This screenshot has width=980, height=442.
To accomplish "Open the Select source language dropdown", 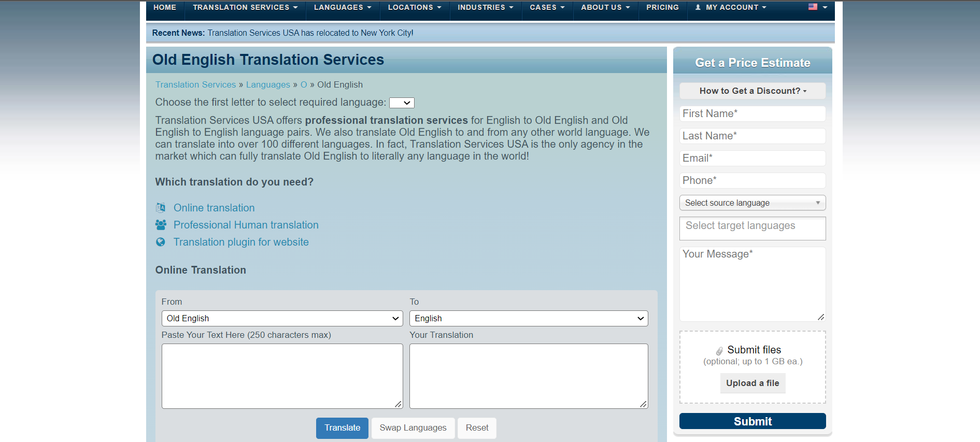I will pos(752,203).
